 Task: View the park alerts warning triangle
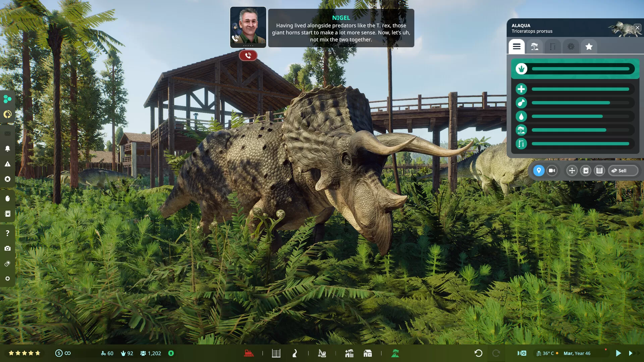(7, 164)
